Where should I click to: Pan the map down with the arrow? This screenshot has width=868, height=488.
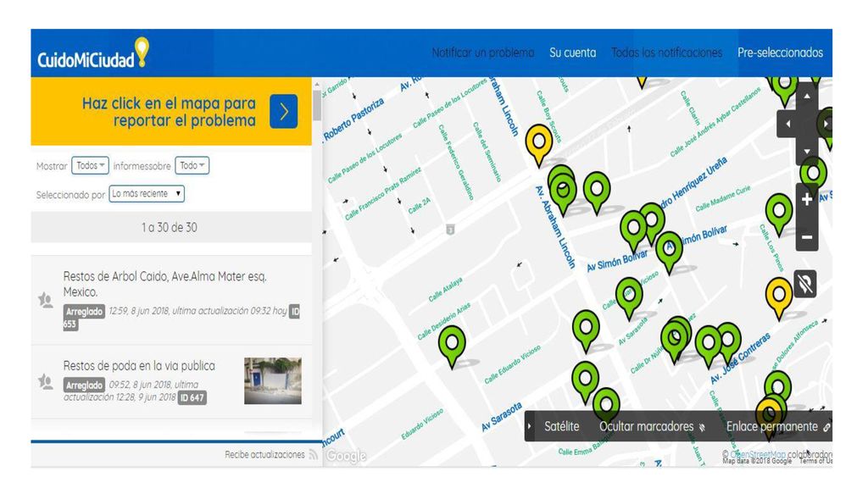(807, 152)
